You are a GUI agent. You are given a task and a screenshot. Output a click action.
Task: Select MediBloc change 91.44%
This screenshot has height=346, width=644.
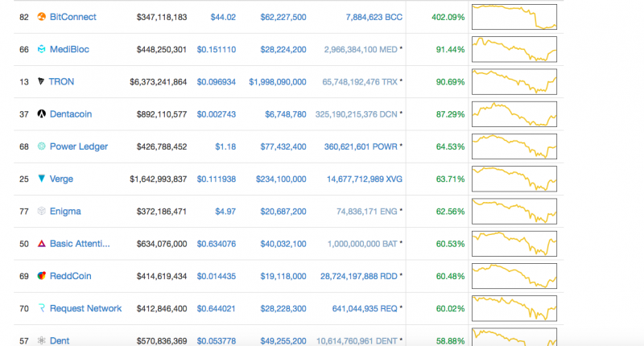(x=450, y=50)
